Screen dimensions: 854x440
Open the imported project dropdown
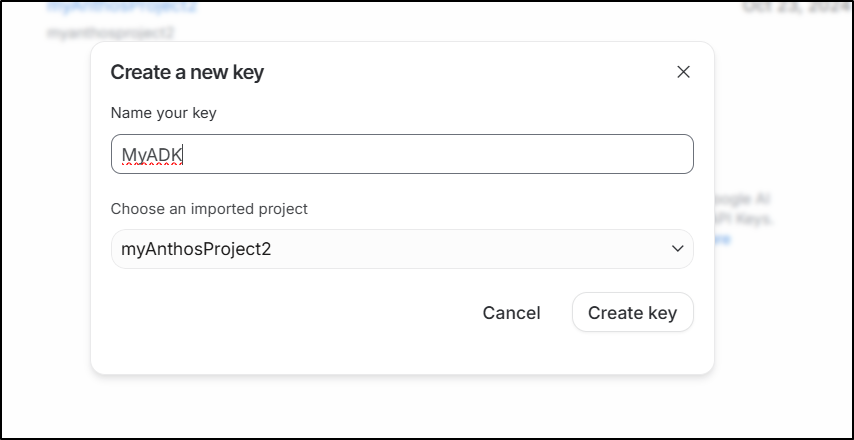[x=401, y=249]
